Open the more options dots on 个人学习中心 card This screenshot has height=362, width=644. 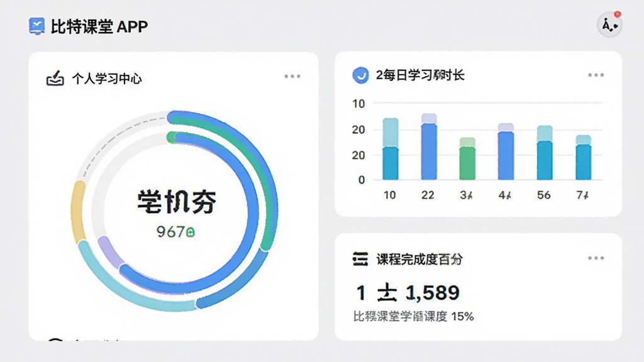click(292, 76)
